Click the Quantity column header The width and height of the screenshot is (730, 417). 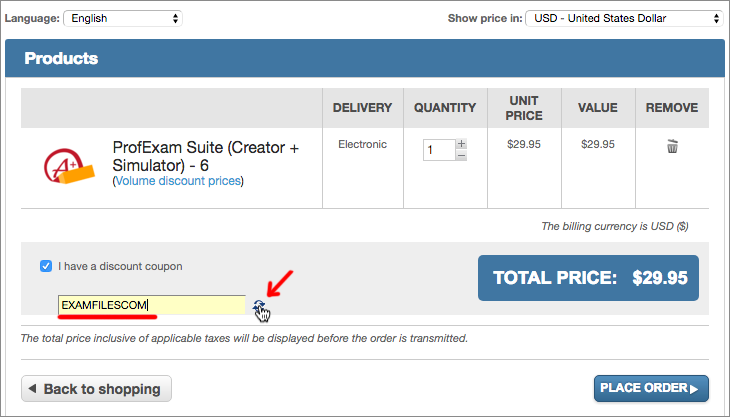tap(445, 108)
